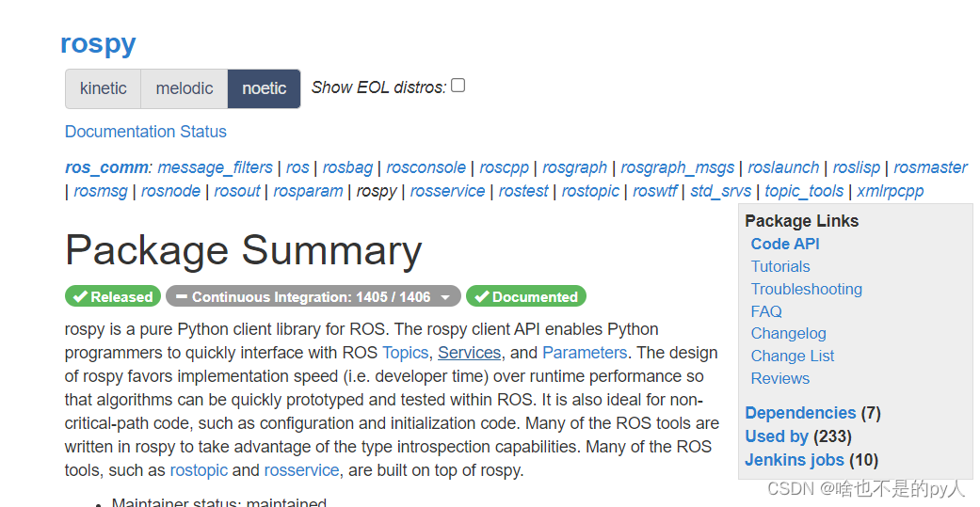The height and width of the screenshot is (507, 980).
Task: Click the Package Summary heading
Action: (x=243, y=251)
